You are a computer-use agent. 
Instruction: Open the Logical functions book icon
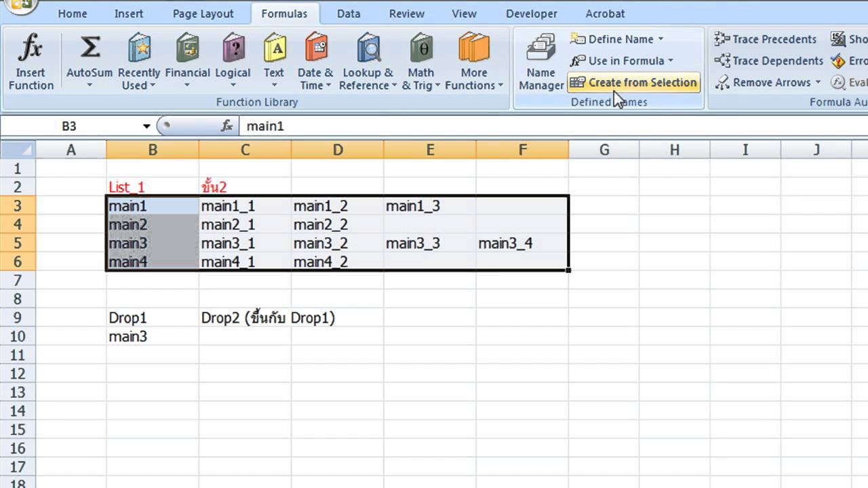[233, 49]
